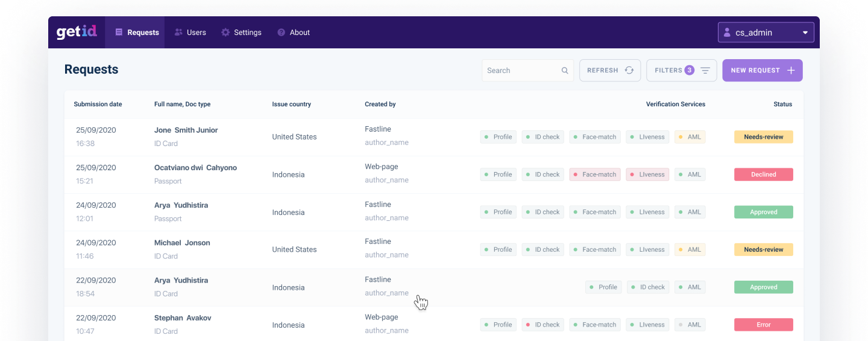Viewport: 868px width, 341px height.
Task: Click Web-page creator in Stephan Avakov row
Action: point(382,317)
